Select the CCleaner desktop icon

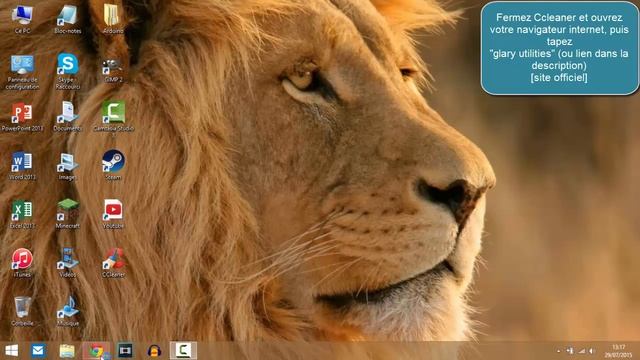point(113,262)
